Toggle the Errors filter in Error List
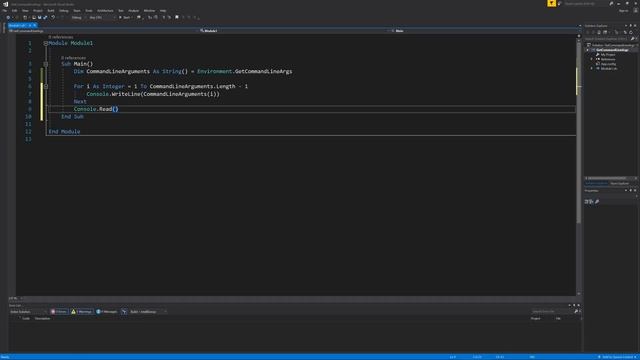The image size is (640, 360). (x=59, y=312)
